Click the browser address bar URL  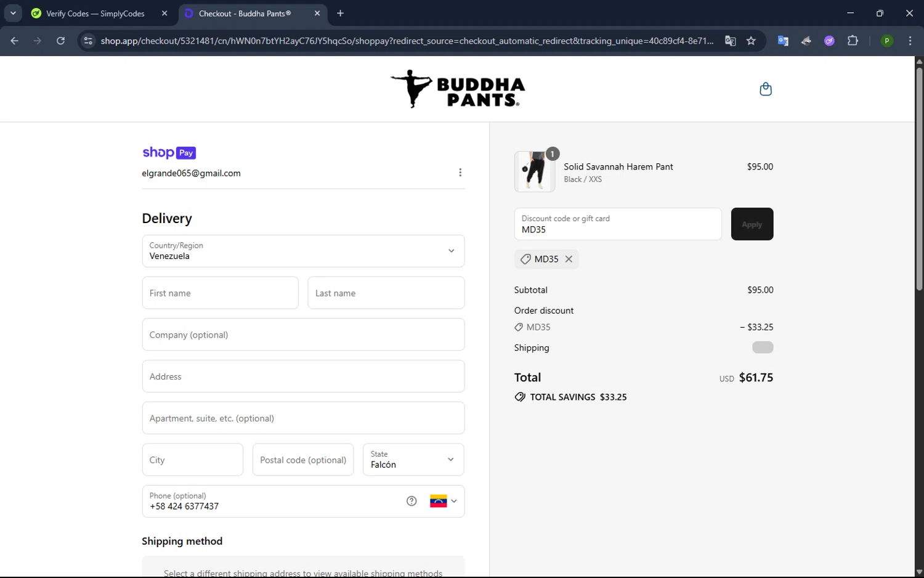(x=407, y=41)
